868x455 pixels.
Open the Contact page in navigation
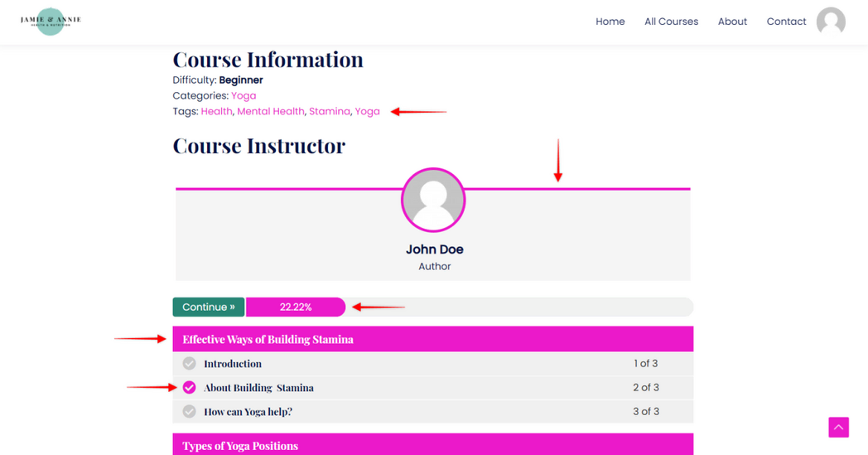click(786, 22)
